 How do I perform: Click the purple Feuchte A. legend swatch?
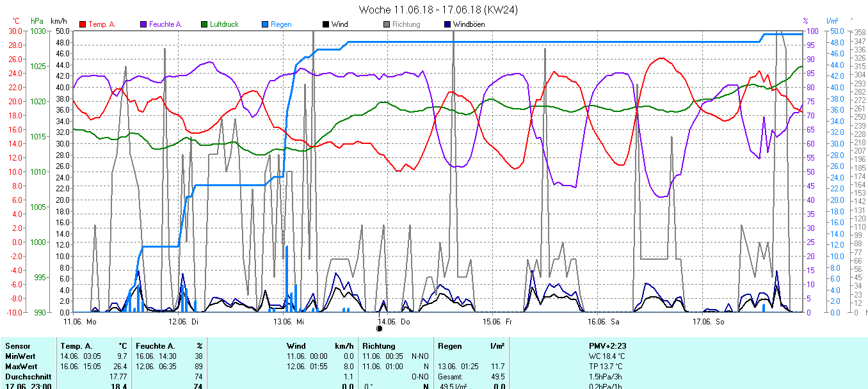click(143, 24)
